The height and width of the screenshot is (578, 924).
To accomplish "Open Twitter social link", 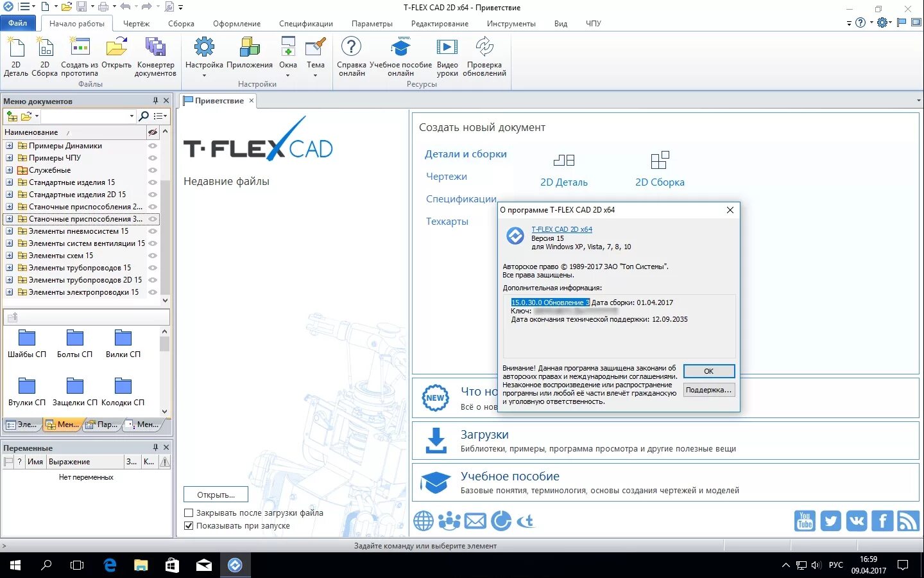I will 830,520.
